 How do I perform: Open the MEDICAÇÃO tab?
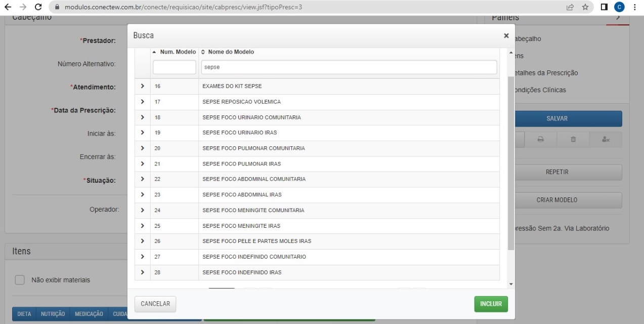[x=89, y=314]
